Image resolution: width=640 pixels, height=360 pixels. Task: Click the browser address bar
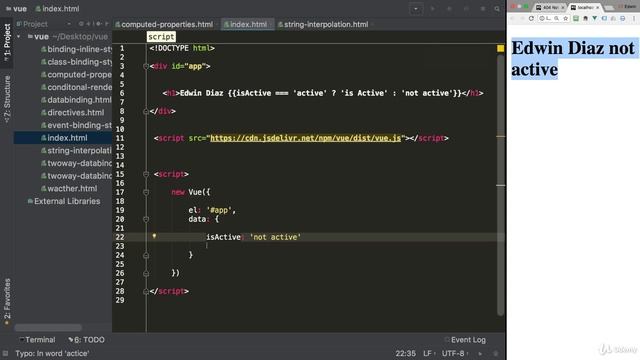coord(554,18)
